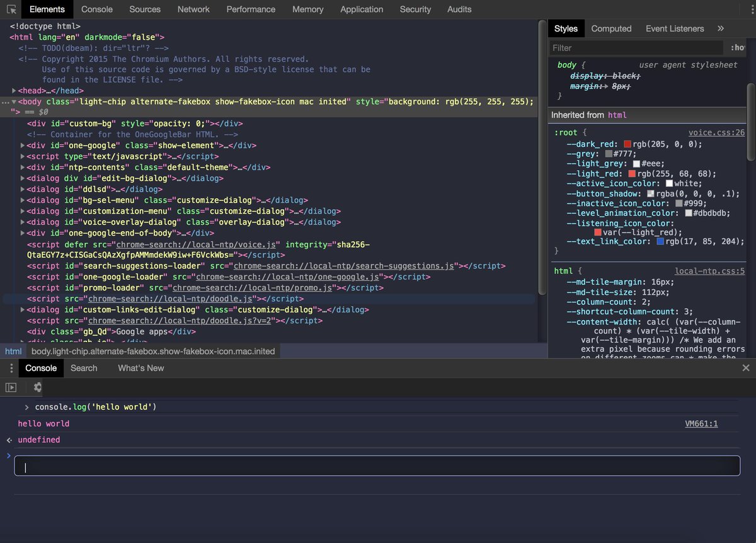Expand the voice-overlay-dialog node
756x543 pixels.
23,222
